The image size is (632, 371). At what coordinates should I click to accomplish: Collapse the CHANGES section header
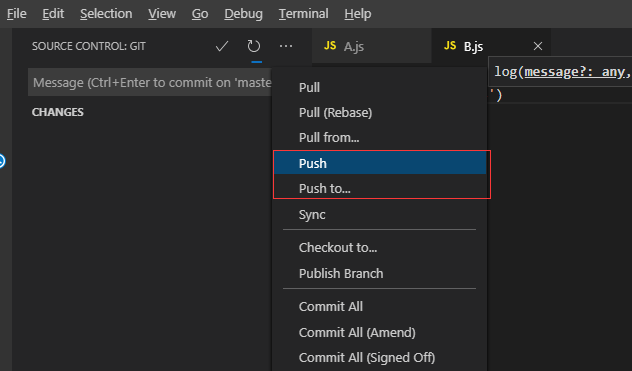click(58, 112)
